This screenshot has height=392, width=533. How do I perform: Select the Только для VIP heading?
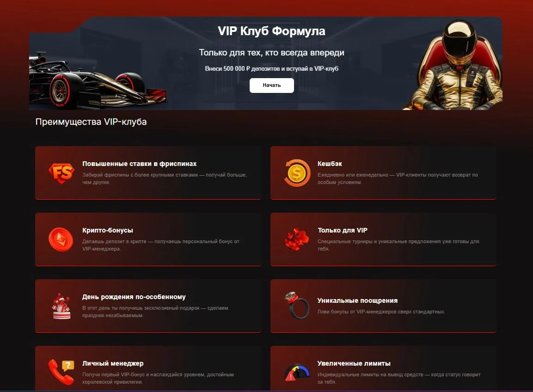tap(342, 230)
